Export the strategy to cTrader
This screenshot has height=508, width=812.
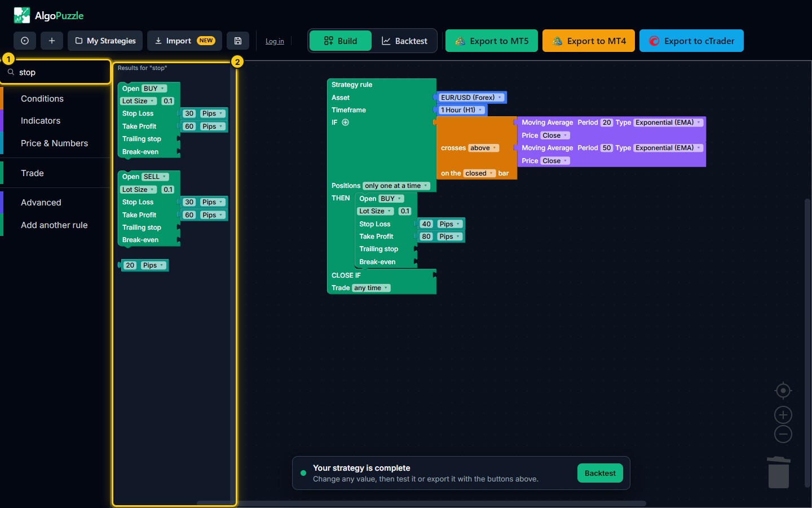point(691,41)
